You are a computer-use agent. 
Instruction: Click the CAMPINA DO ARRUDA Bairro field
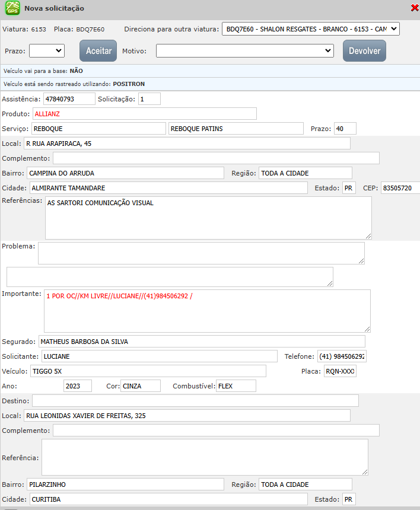(x=125, y=173)
